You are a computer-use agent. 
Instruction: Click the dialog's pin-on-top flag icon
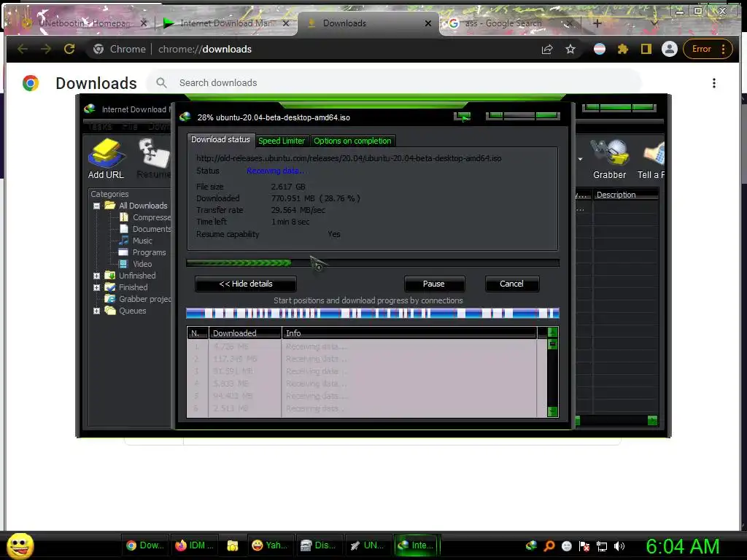coord(462,117)
